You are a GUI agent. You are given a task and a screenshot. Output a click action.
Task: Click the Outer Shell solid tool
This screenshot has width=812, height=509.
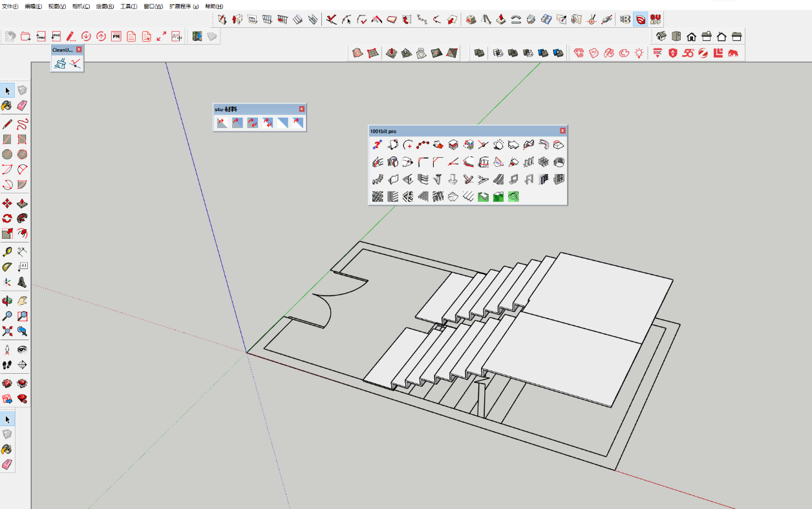[x=479, y=53]
